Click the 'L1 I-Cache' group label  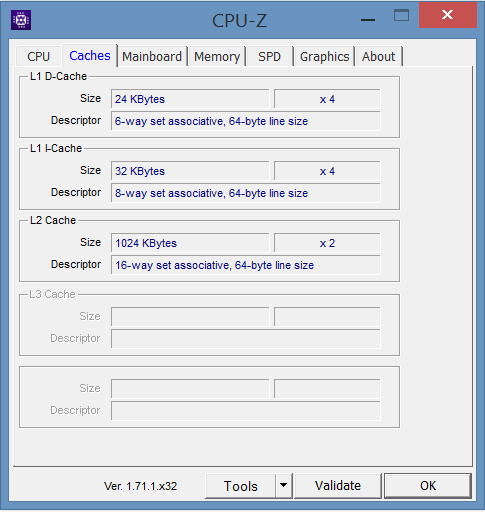pos(56,148)
